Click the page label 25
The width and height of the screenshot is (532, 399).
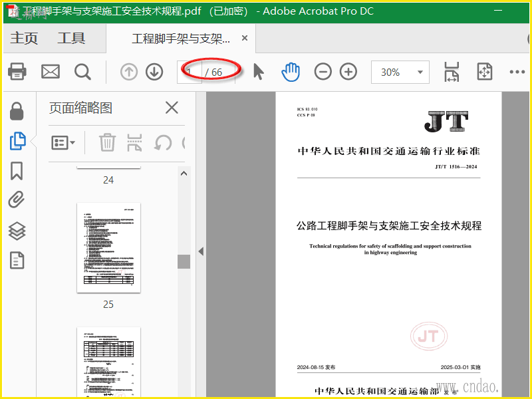[108, 305]
